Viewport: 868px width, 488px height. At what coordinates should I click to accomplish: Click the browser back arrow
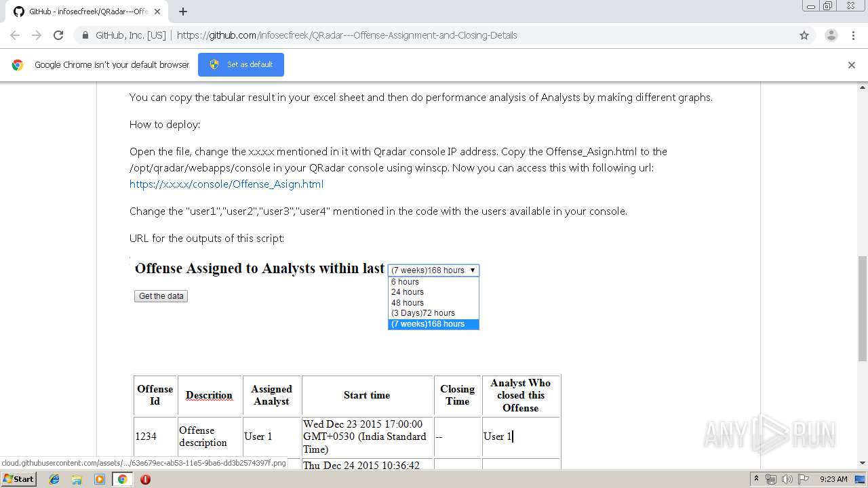click(x=15, y=35)
